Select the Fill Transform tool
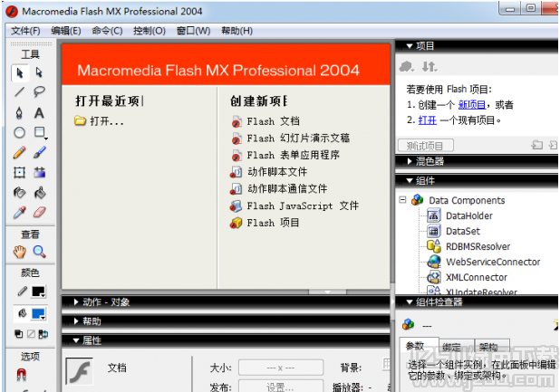 40,173
